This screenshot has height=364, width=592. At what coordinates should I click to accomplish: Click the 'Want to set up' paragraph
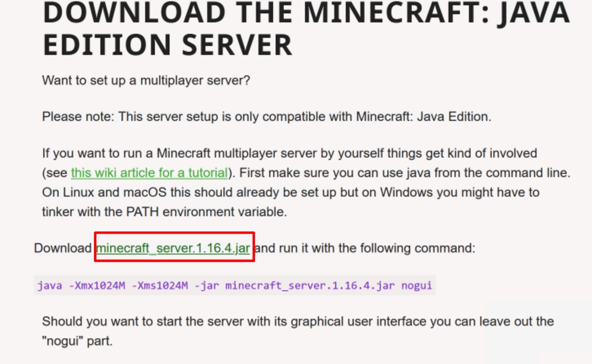click(146, 80)
